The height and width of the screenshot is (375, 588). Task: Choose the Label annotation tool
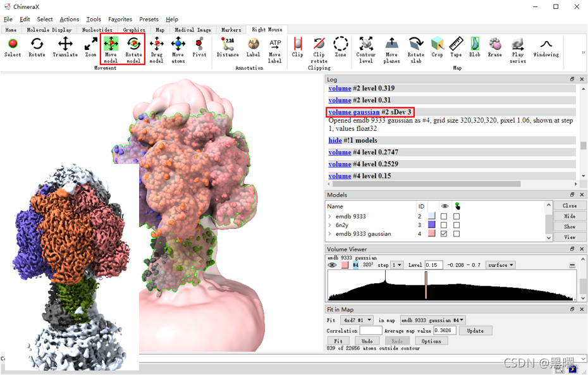pos(253,47)
